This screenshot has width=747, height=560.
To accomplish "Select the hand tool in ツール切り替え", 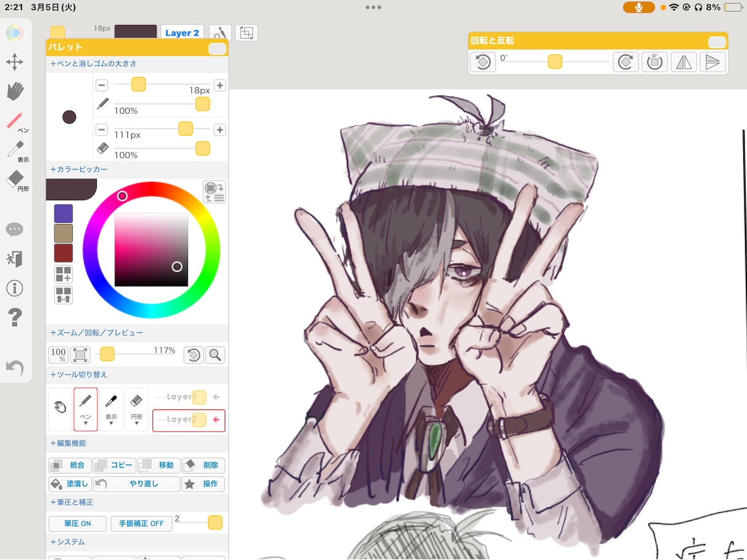I will [60, 409].
